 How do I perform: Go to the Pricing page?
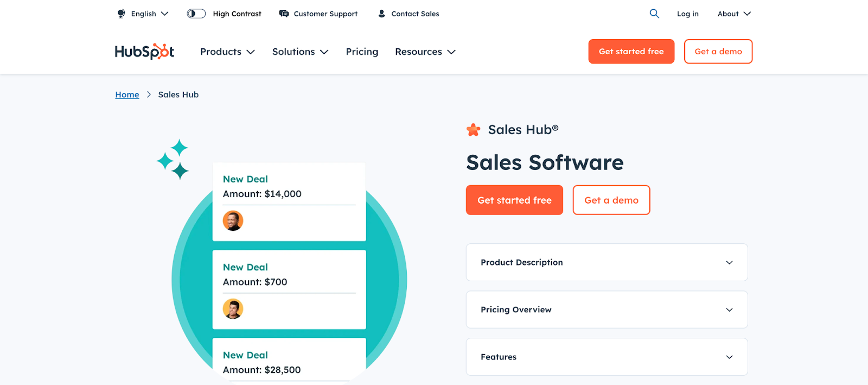coord(362,52)
